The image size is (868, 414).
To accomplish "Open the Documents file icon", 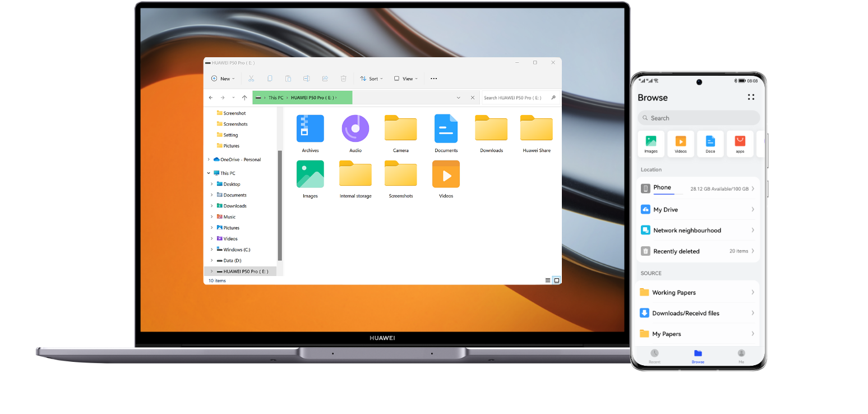I will [446, 128].
